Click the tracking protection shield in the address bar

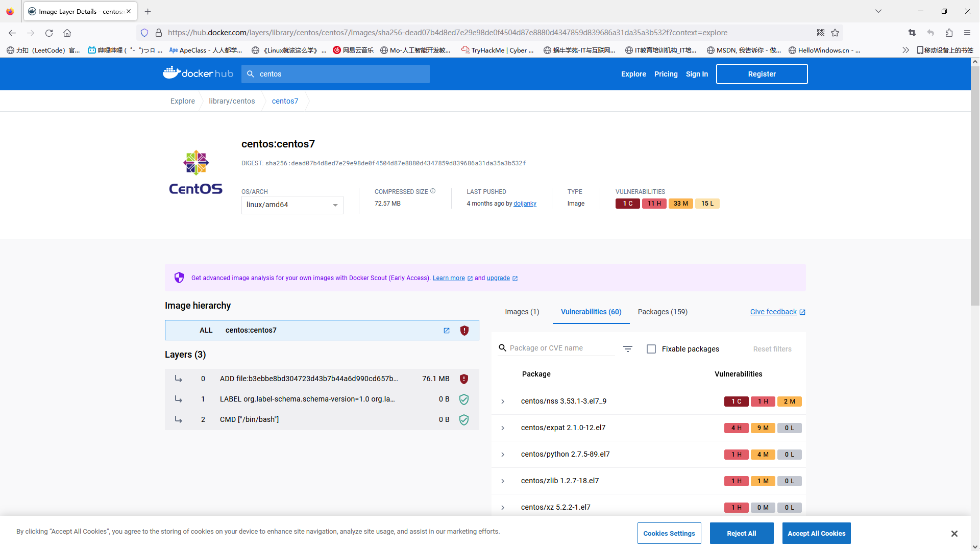[144, 33]
